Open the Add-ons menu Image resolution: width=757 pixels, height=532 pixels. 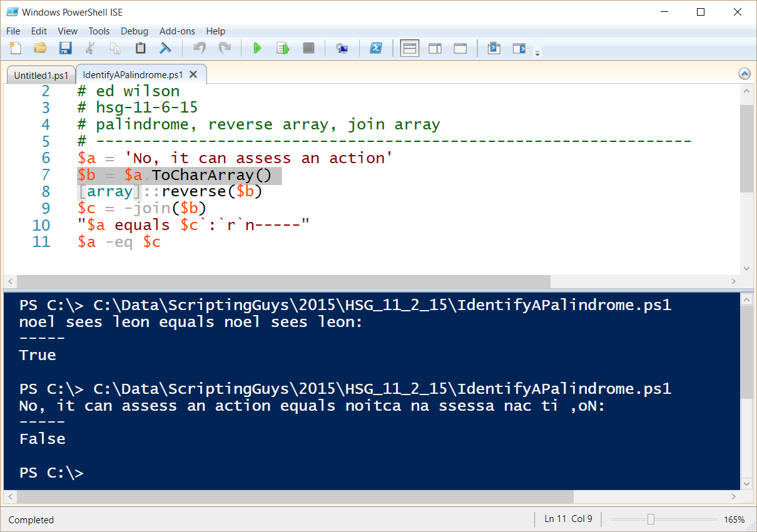[x=177, y=31]
